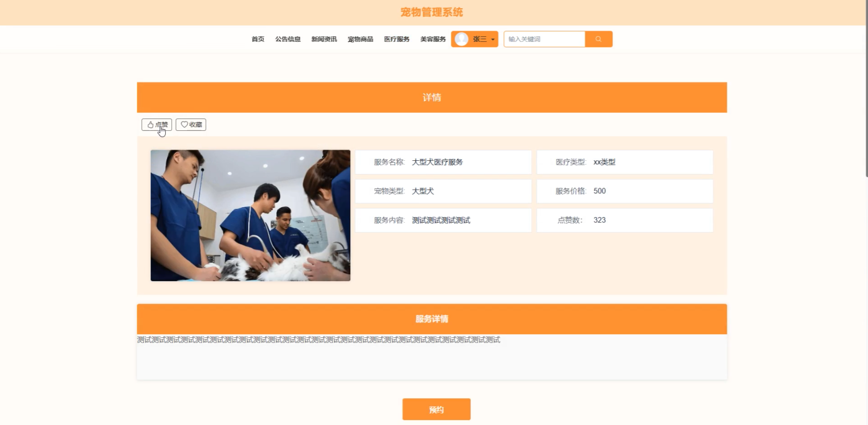
Task: Select the xx类型 medical type value
Action: (x=604, y=162)
